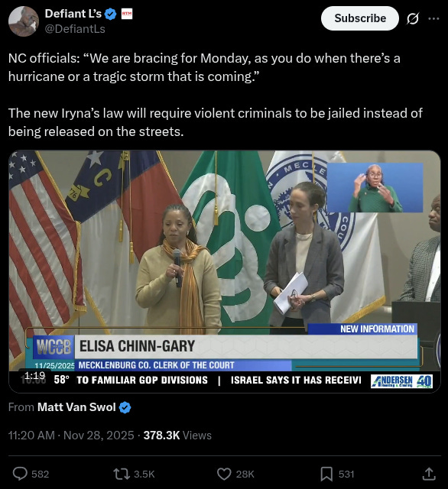
Task: Open the reply icon with 582 comments
Action: tap(20, 474)
